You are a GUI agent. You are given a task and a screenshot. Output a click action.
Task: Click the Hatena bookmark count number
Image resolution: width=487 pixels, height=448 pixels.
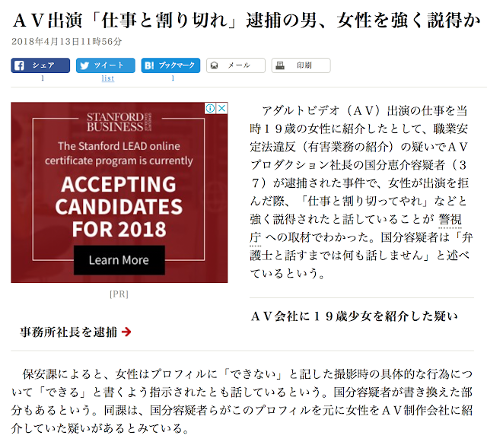[x=173, y=78]
